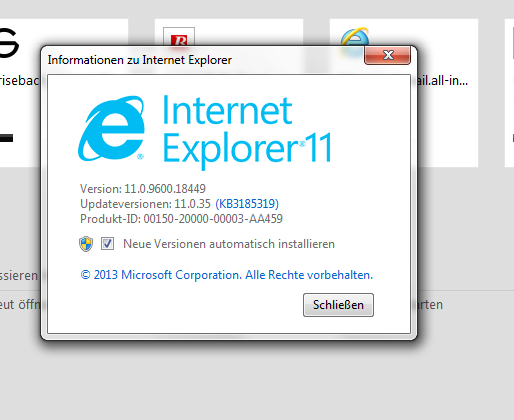Click the Updateversionen 11.0.35 text
The height and width of the screenshot is (420, 514).
145,204
